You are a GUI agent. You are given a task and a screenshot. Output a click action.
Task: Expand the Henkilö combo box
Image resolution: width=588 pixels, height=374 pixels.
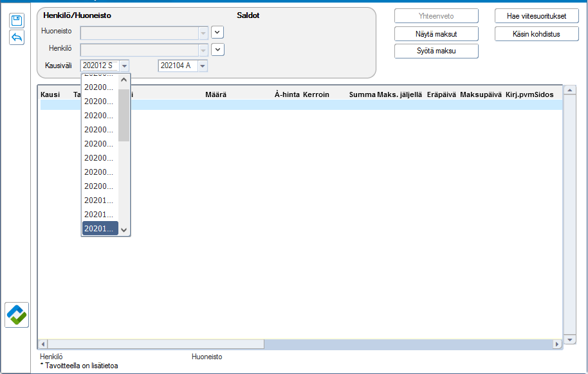(203, 50)
